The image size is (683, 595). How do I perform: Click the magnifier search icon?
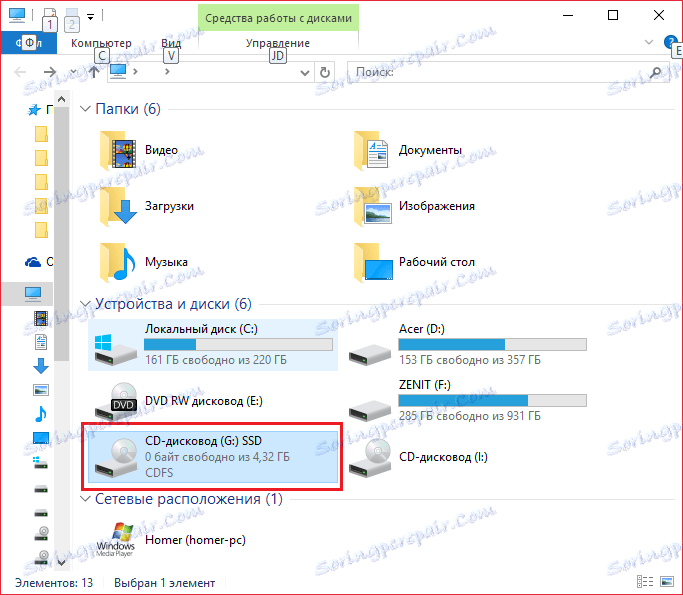(656, 72)
